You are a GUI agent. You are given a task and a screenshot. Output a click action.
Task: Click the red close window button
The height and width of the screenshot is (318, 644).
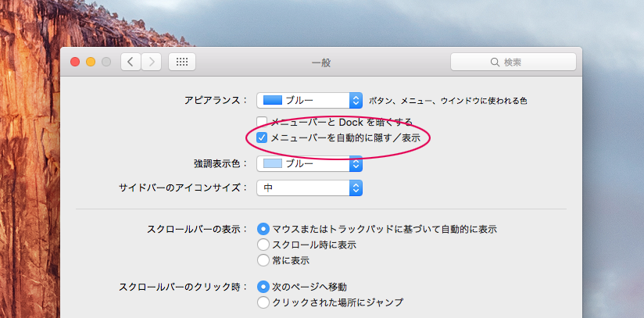coord(75,62)
